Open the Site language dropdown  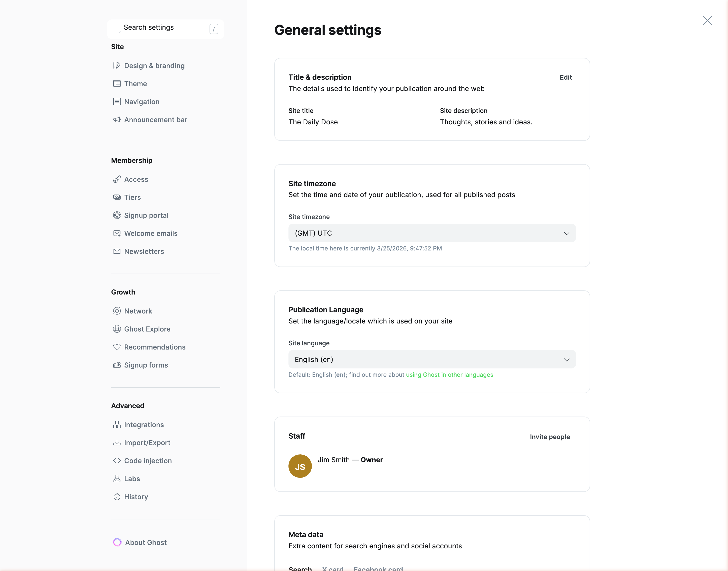pos(431,359)
